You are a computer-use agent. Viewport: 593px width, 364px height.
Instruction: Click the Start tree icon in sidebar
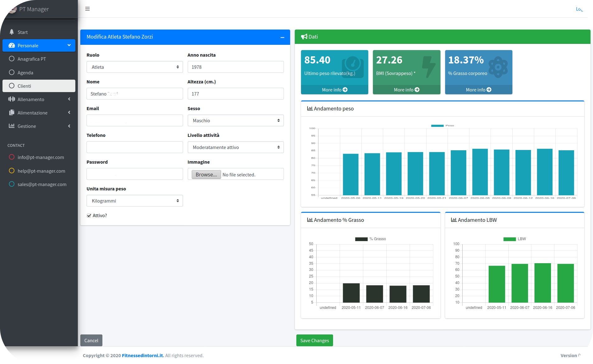click(12, 32)
